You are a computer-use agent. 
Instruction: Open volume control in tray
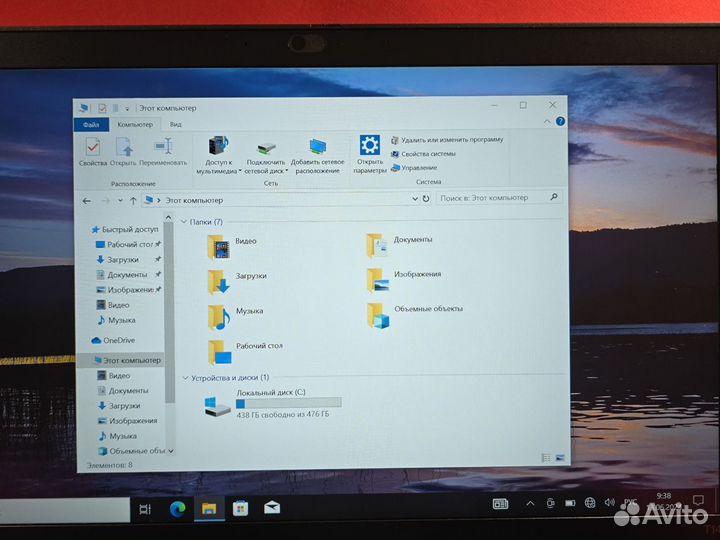coord(609,502)
